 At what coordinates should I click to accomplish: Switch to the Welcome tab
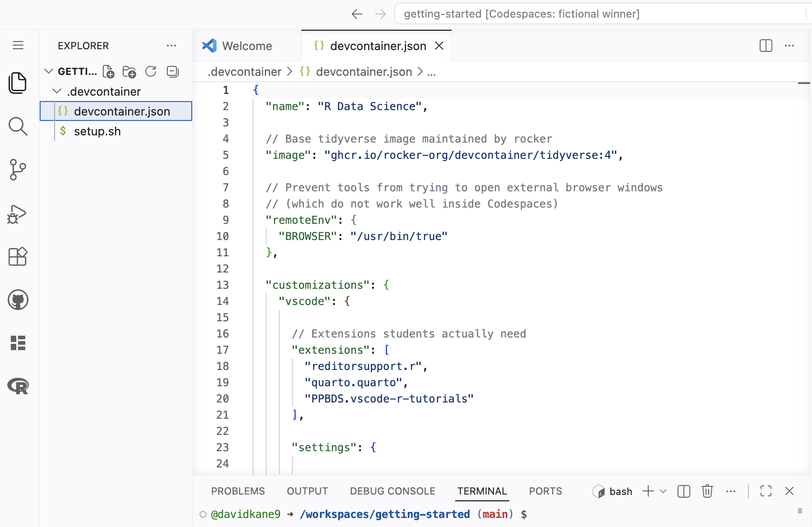click(247, 46)
